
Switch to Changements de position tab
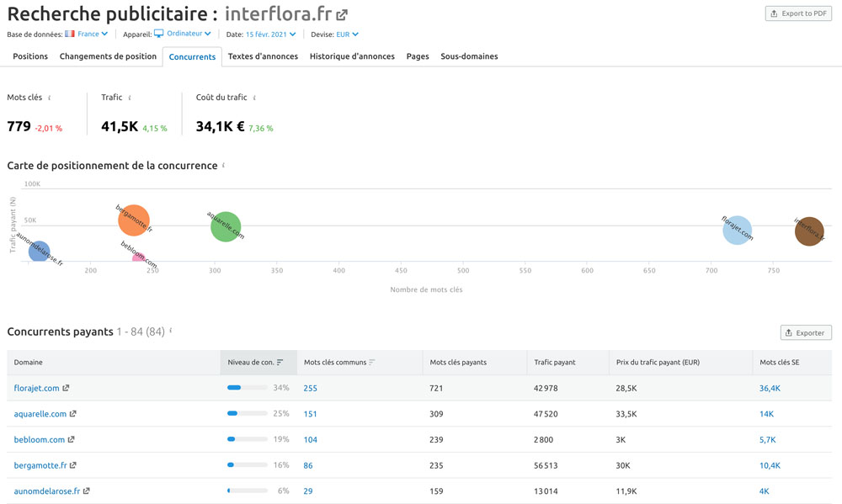(108, 56)
